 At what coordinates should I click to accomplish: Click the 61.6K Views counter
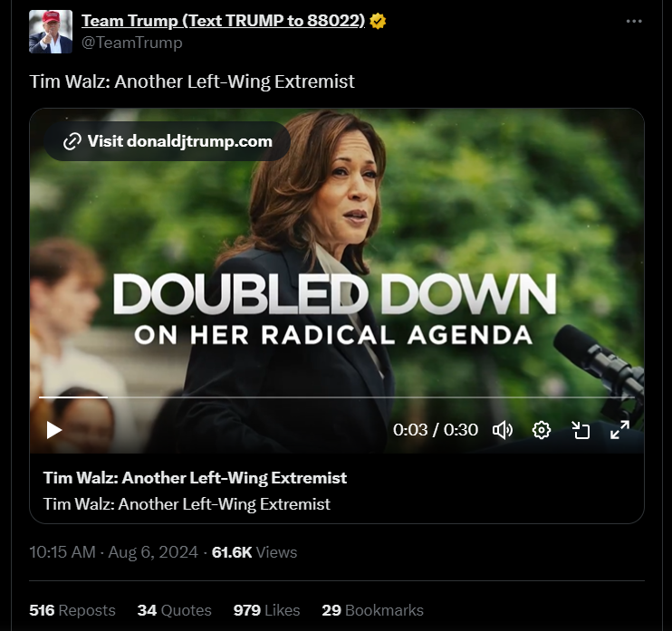coord(254,552)
